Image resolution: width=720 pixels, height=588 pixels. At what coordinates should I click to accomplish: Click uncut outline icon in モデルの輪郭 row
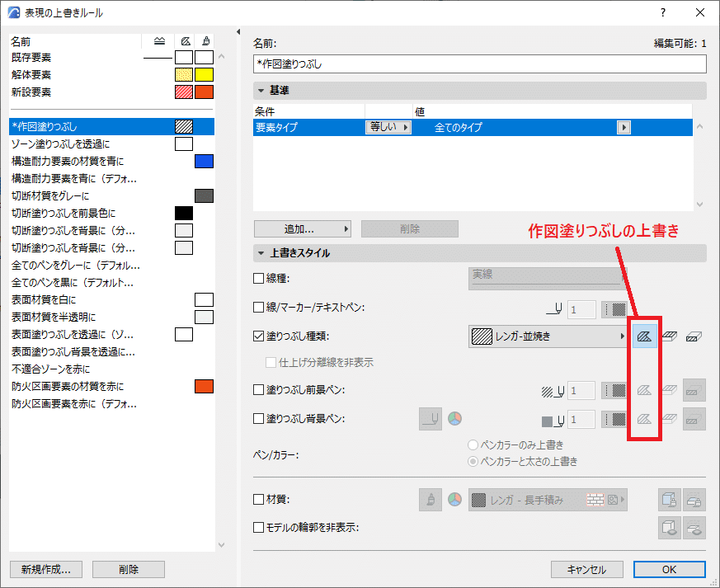pyautogui.click(x=670, y=528)
